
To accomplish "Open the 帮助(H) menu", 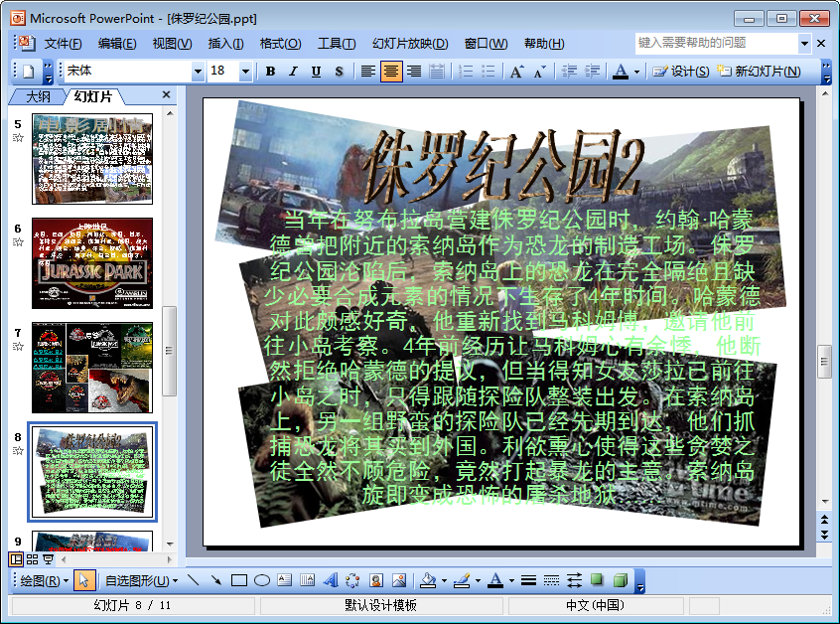I will (544, 44).
